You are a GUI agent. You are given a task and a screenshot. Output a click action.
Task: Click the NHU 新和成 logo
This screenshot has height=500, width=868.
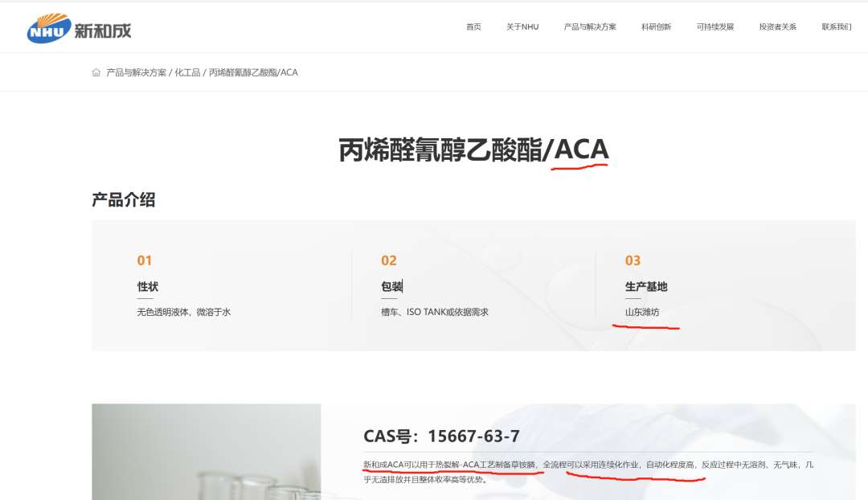[x=79, y=28]
